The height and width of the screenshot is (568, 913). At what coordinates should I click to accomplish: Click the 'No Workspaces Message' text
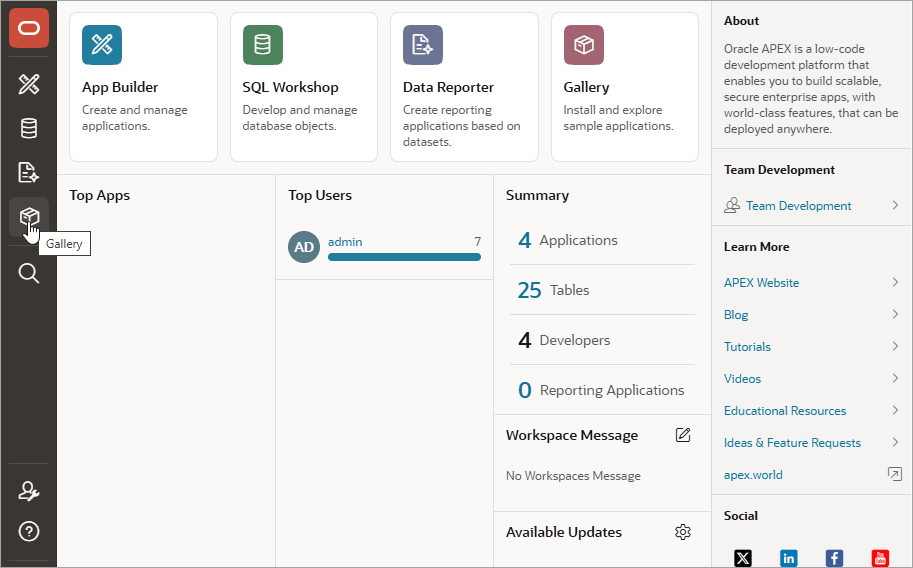point(573,476)
